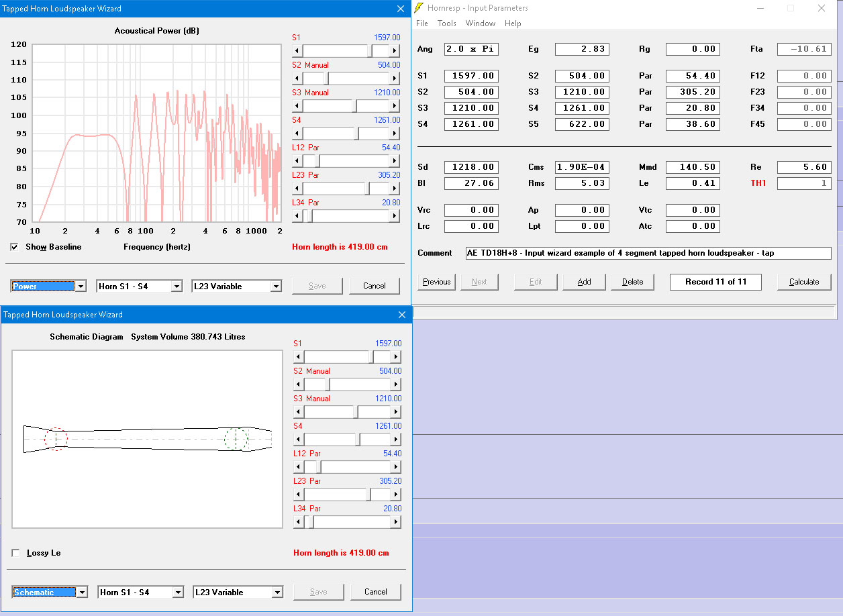843x616 pixels.
Task: Click the Le input field showing 0.41
Action: (693, 183)
